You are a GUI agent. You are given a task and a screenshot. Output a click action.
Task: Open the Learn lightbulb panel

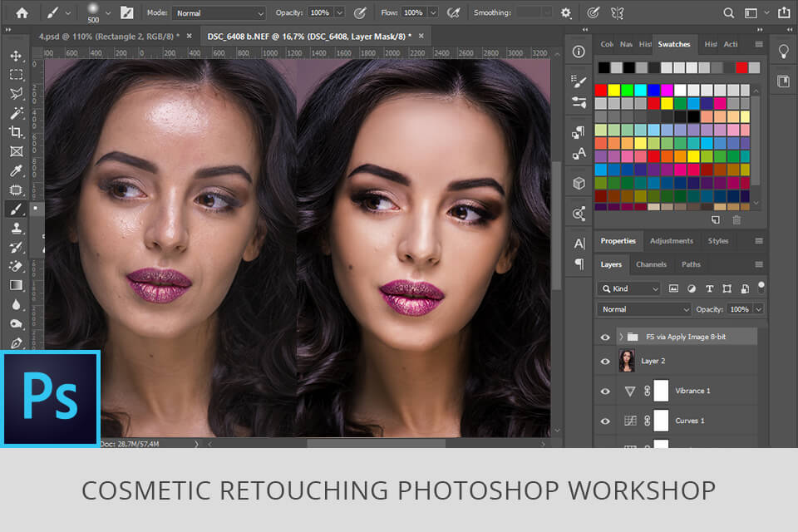(x=784, y=52)
